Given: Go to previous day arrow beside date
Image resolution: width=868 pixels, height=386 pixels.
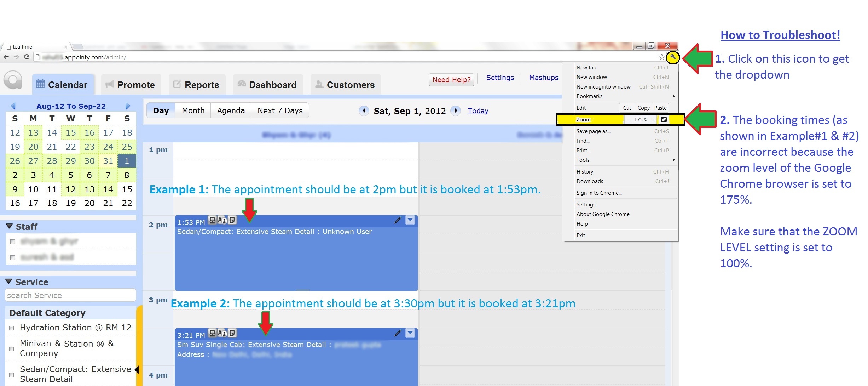Looking at the screenshot, I should click(364, 111).
